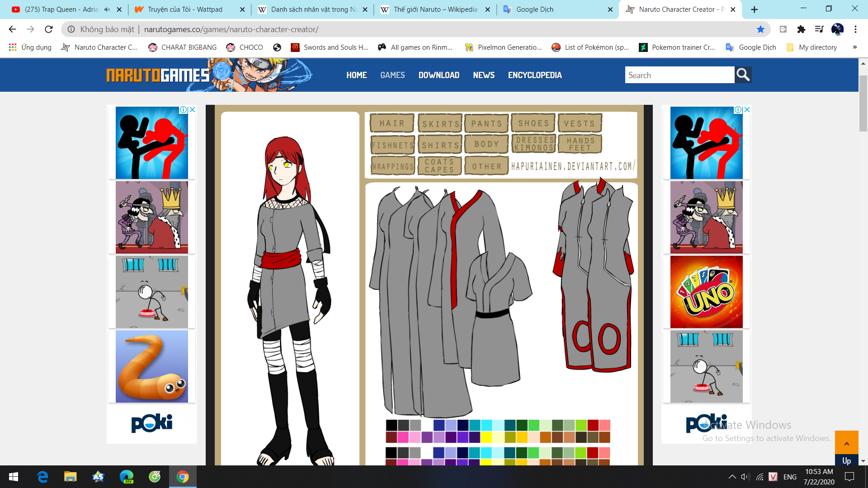Mute the Trap Queen tab audio icon

tap(107, 9)
